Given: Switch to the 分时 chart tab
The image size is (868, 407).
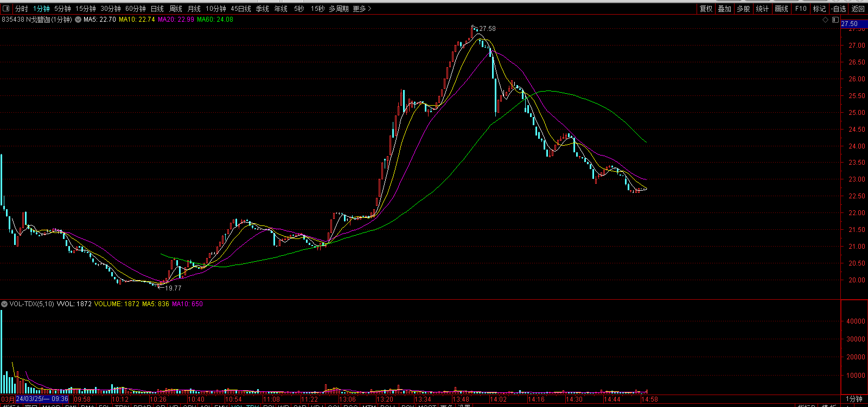Looking at the screenshot, I should point(22,9).
